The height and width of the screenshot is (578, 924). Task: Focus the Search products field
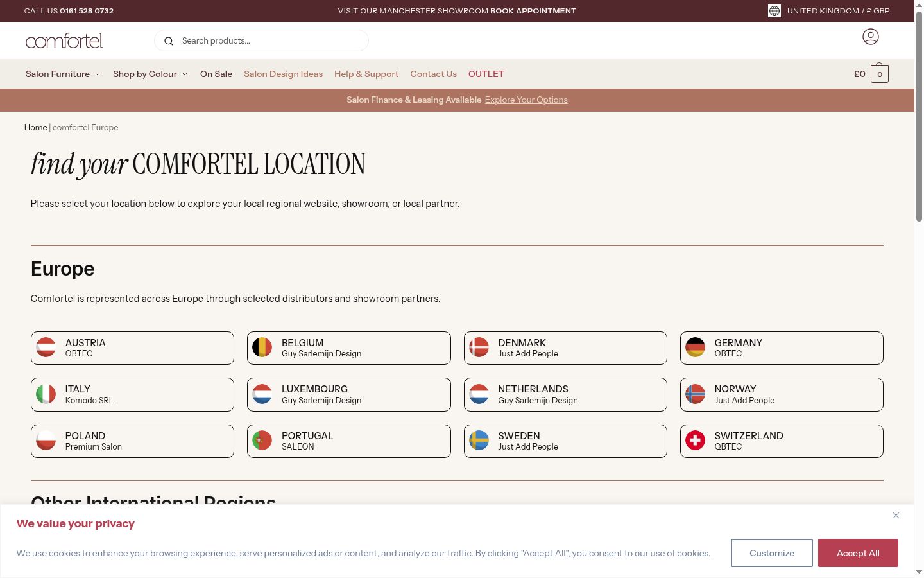tap(261, 40)
